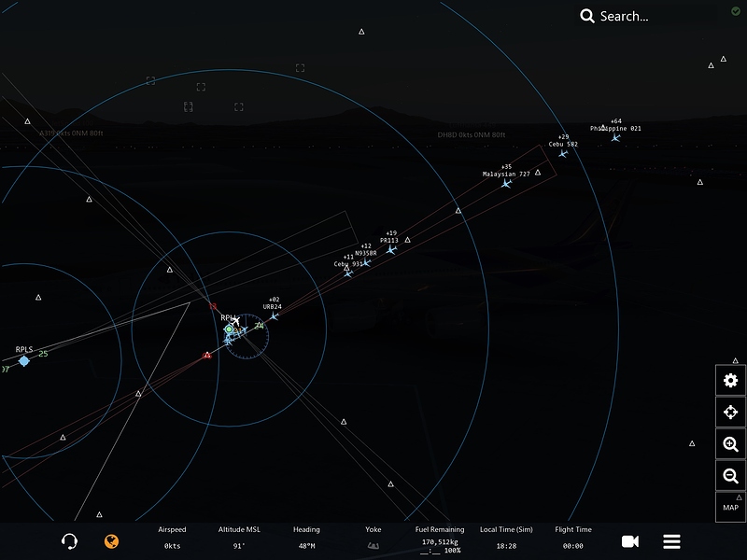Screen dimensions: 747x560
Task: Click red runway 13 label
Action: (x=213, y=306)
